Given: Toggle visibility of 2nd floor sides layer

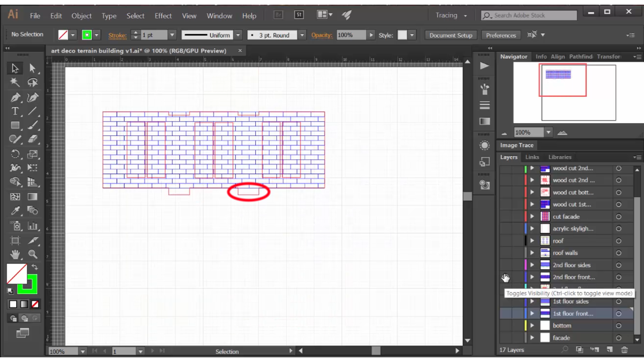Looking at the screenshot, I should pos(505,265).
